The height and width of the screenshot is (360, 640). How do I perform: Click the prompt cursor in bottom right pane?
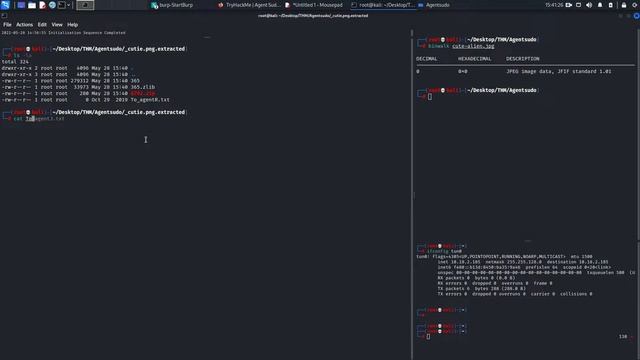point(428,337)
